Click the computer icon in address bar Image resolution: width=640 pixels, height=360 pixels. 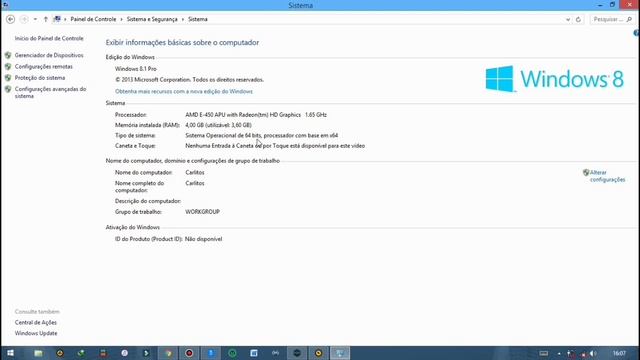pos(57,19)
